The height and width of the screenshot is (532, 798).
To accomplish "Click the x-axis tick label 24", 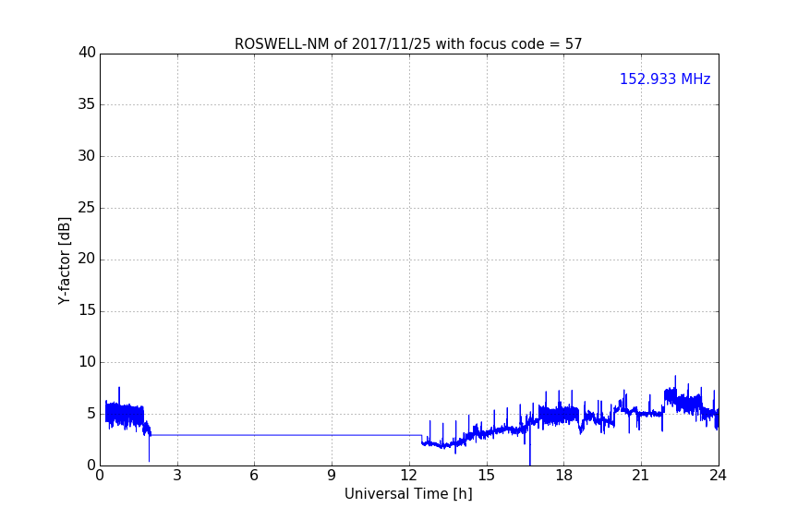I will 718,476.
